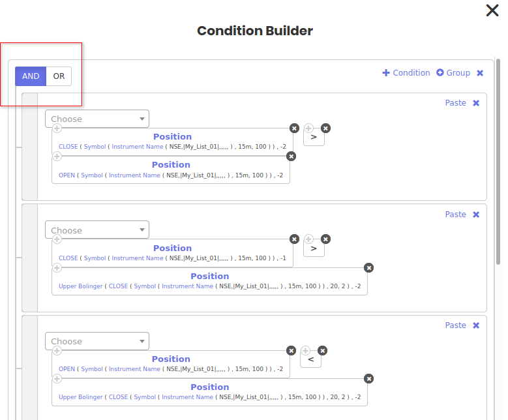Switch the group logic to OR

coord(59,76)
